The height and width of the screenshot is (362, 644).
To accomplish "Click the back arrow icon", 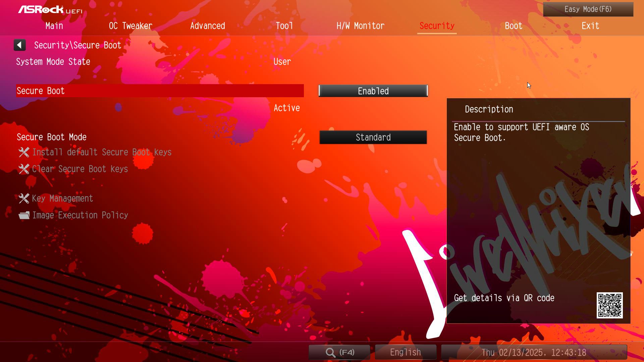I will click(x=19, y=45).
